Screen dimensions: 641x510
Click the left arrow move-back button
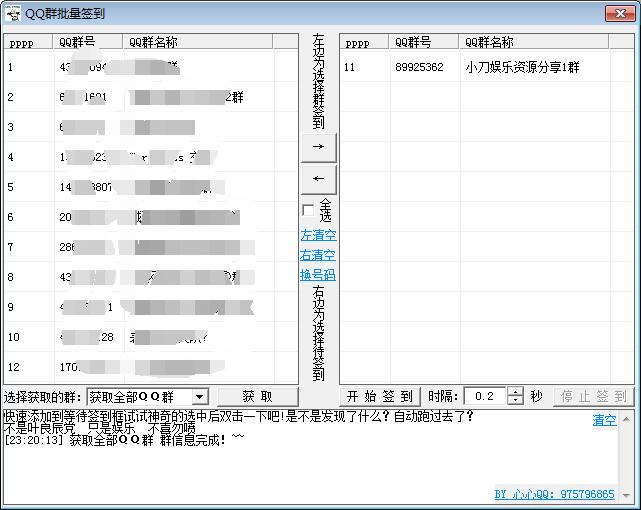318,179
